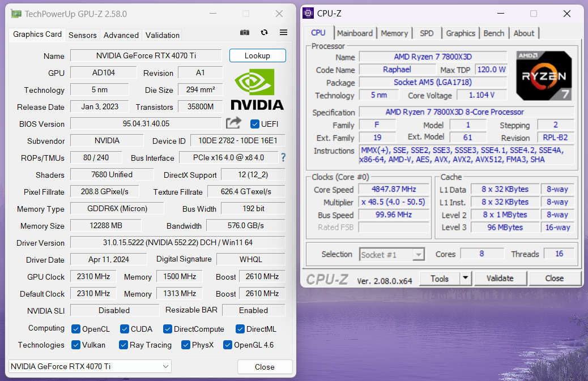
Task: Click the CPU-Z title bar app icon
Action: click(308, 13)
